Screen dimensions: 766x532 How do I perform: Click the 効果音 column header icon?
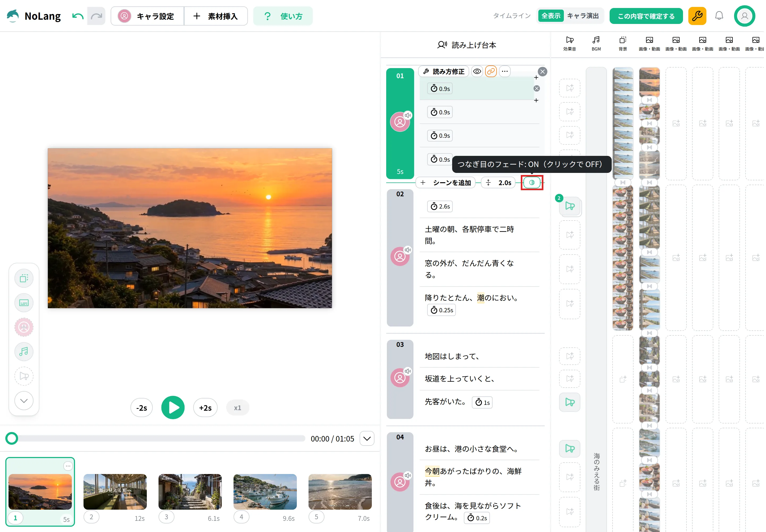coord(569,40)
